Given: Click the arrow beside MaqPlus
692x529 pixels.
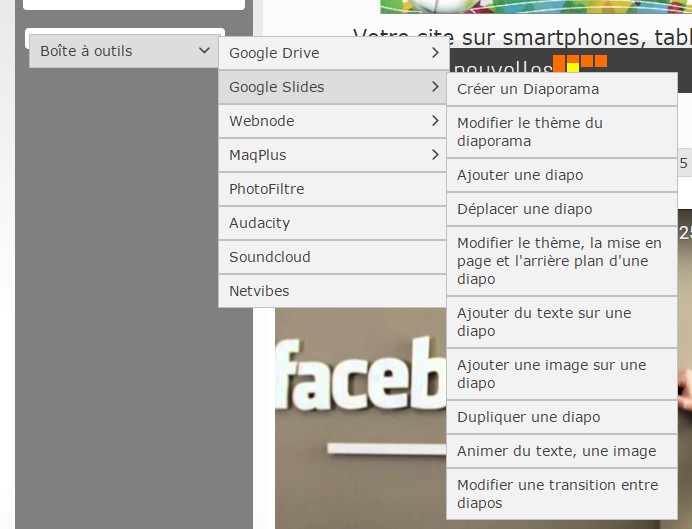Looking at the screenshot, I should 435,154.
